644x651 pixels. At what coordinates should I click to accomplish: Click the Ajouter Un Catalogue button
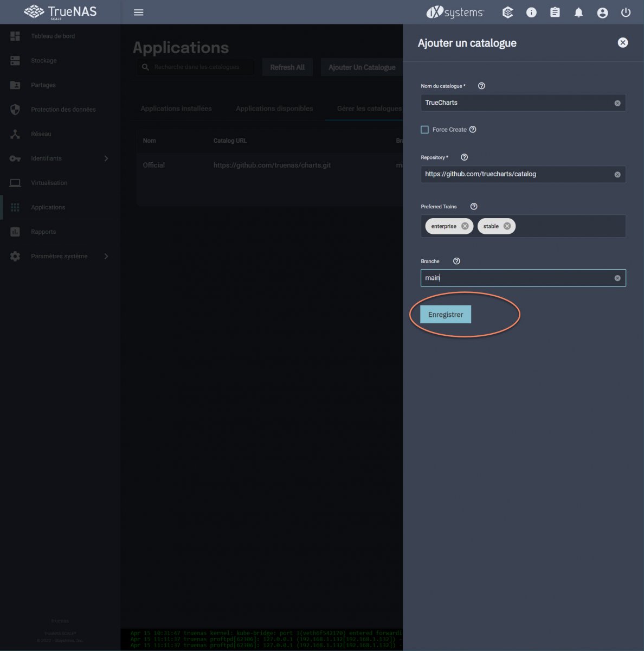click(x=362, y=67)
